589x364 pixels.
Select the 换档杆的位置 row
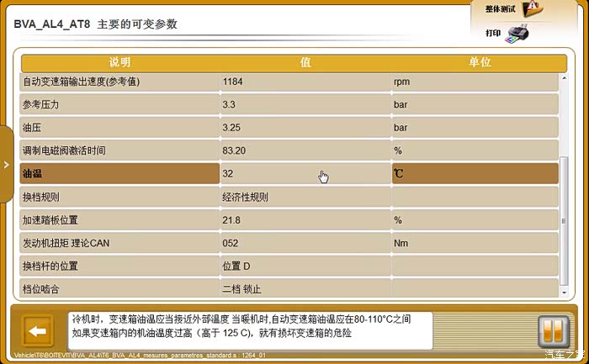coord(119,266)
